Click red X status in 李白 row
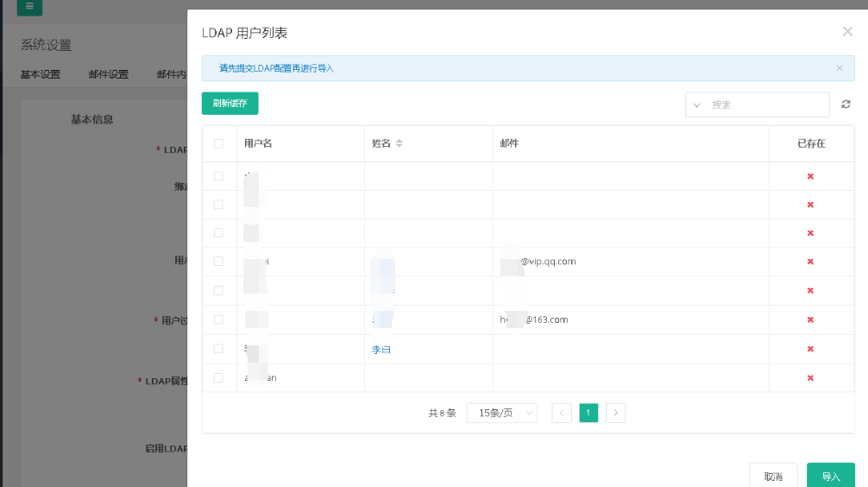Image resolution: width=868 pixels, height=487 pixels. click(x=810, y=349)
